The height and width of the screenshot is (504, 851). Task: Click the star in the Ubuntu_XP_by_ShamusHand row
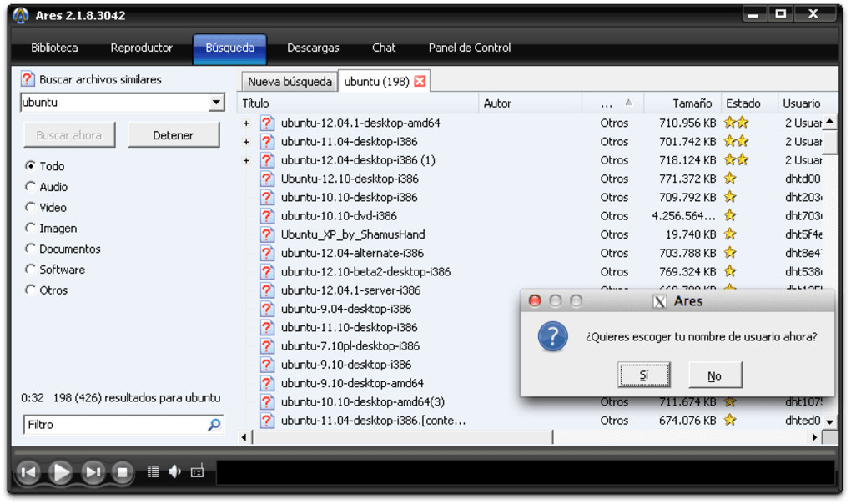point(730,234)
